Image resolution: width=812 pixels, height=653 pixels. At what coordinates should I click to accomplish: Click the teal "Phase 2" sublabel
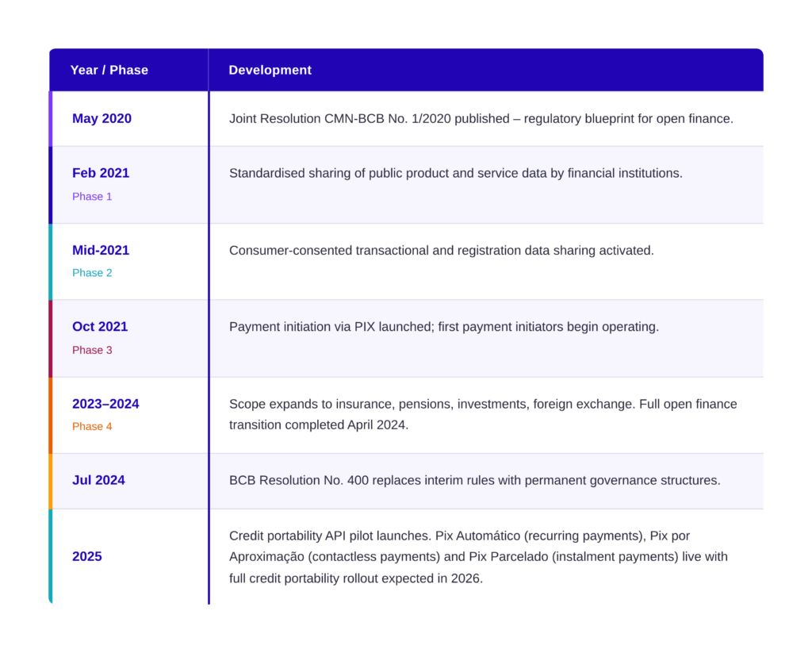point(92,273)
